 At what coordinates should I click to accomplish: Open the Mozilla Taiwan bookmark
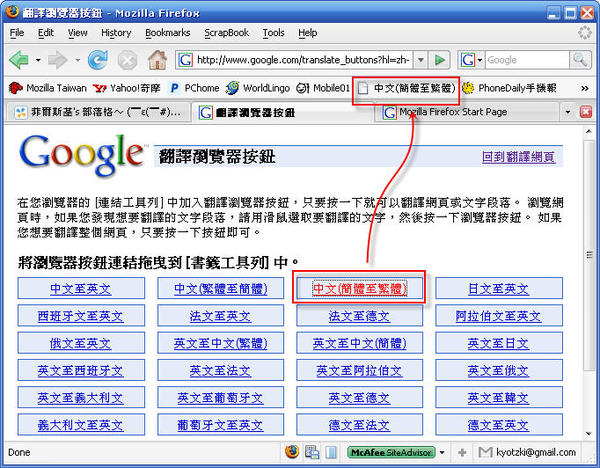pyautogui.click(x=47, y=88)
